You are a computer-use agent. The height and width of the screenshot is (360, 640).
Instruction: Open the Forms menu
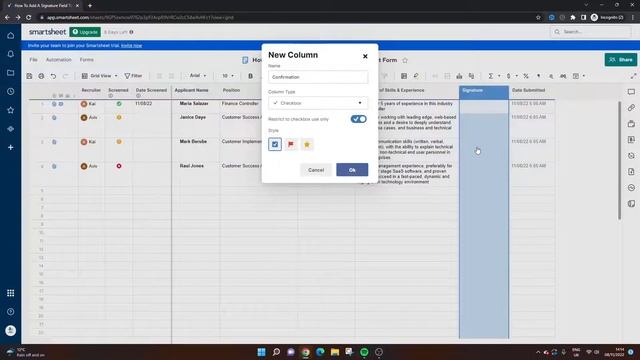87,60
